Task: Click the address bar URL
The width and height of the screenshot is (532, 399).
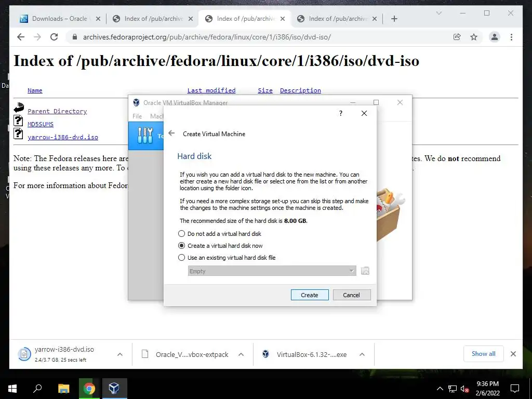Action: (207, 37)
